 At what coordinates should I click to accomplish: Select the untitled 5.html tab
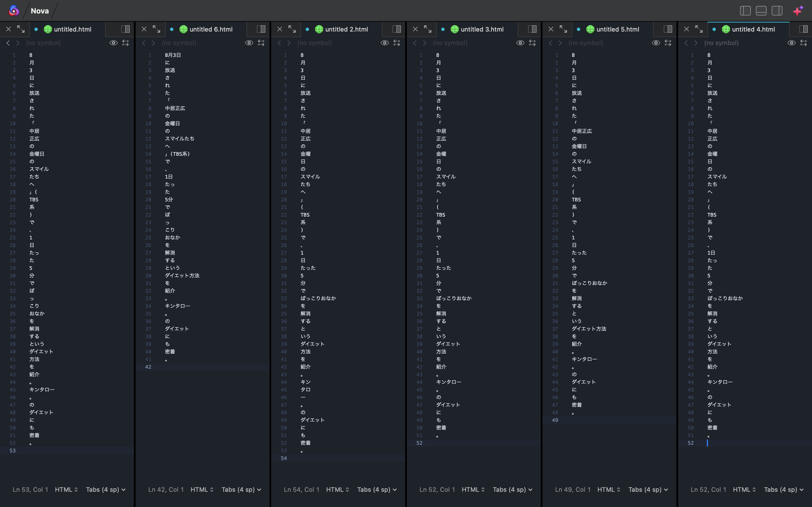pyautogui.click(x=617, y=29)
